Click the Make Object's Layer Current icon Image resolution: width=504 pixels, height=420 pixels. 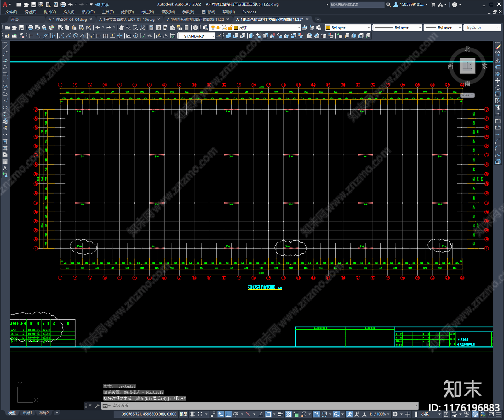click(305, 28)
